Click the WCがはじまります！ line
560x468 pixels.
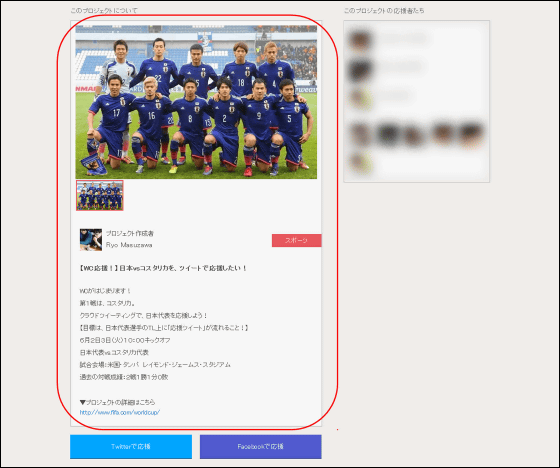(x=105, y=291)
